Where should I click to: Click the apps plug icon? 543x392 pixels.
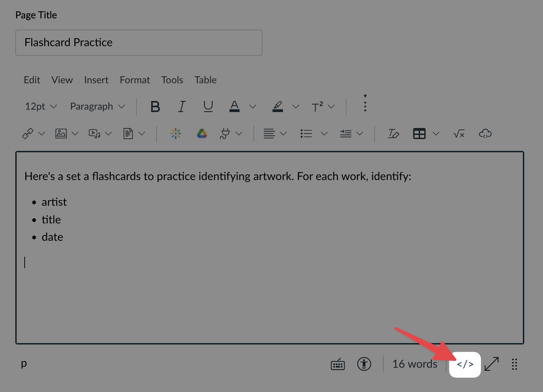[225, 134]
